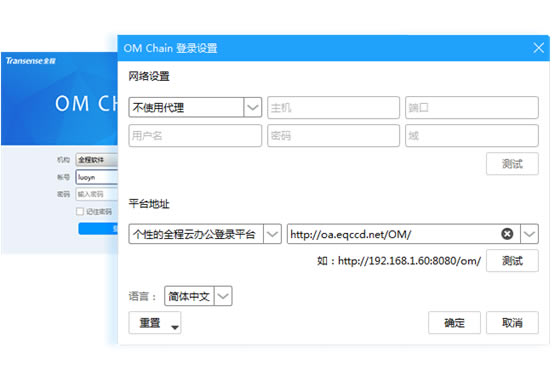Focus the 端口 port input field
Screen dimensions: 560x380
pyautogui.click(x=472, y=107)
